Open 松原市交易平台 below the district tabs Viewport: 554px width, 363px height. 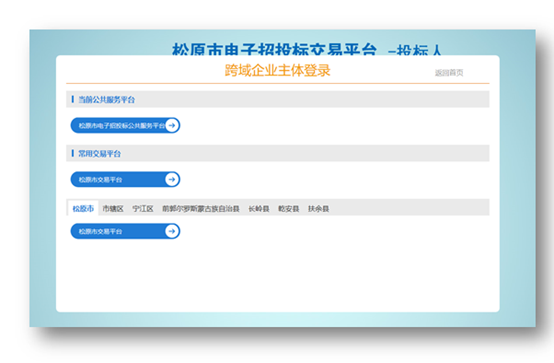coord(125,231)
